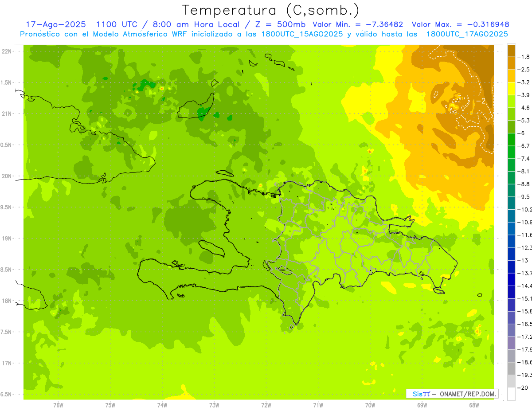Click the '19N' latitude axis label

pos(7,239)
